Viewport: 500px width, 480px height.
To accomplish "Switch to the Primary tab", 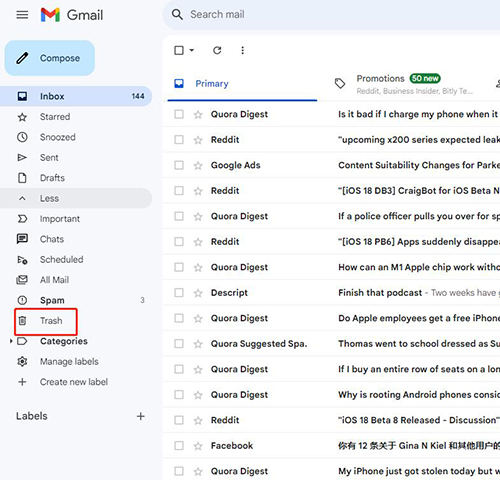I will 242,84.
